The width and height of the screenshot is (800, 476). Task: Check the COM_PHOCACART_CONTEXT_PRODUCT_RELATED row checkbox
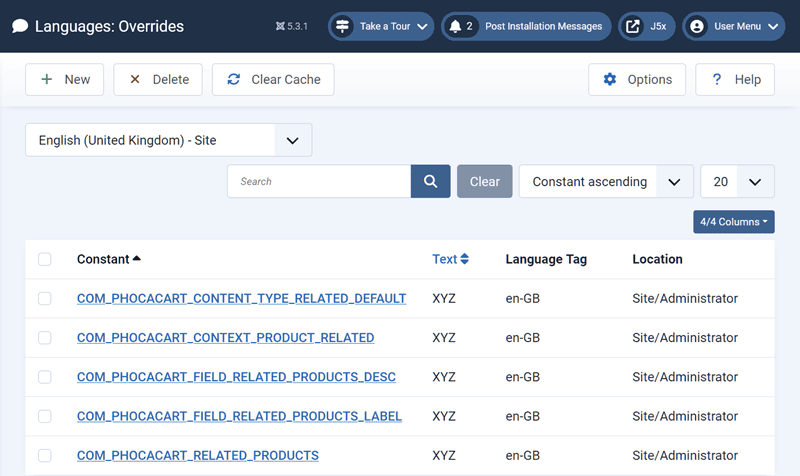click(45, 338)
